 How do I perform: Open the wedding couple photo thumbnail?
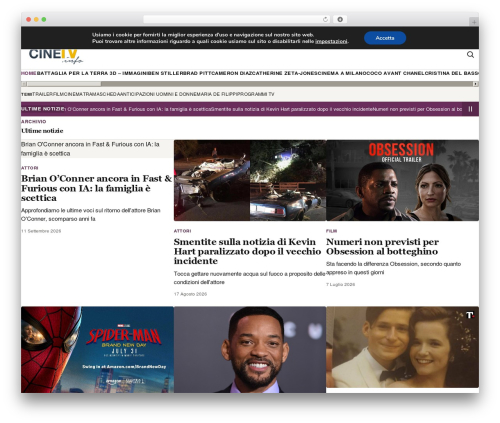coord(402,347)
